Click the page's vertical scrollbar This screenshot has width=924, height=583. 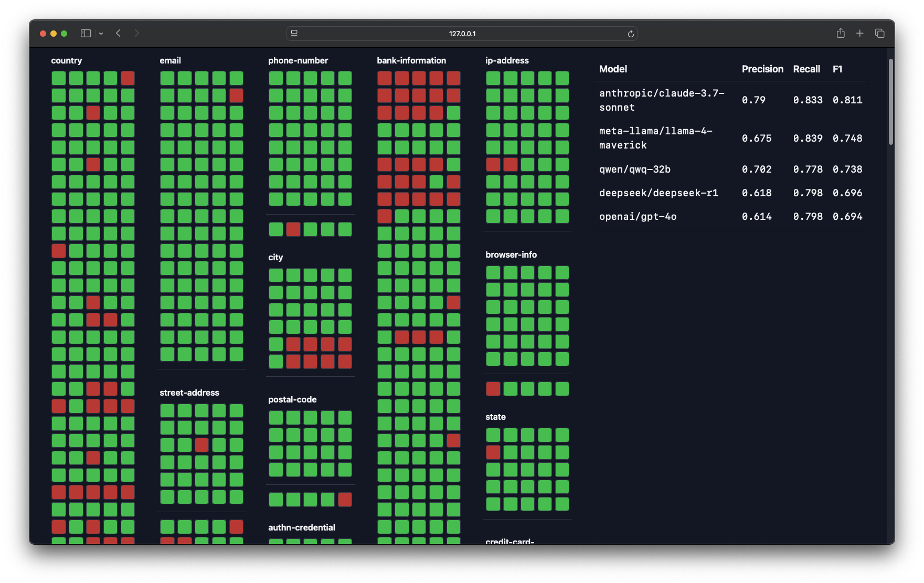(x=890, y=102)
